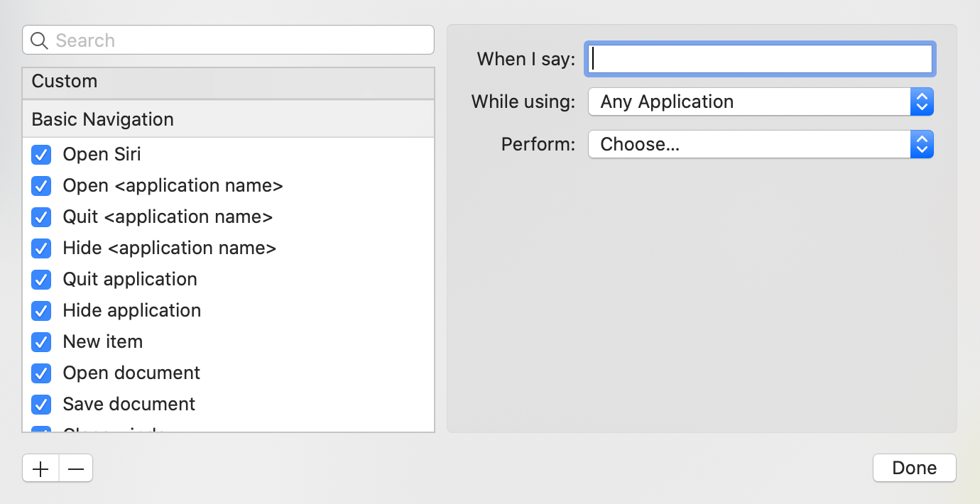Uncheck the Hide application command
Image resolution: width=980 pixels, height=504 pixels.
click(x=41, y=310)
